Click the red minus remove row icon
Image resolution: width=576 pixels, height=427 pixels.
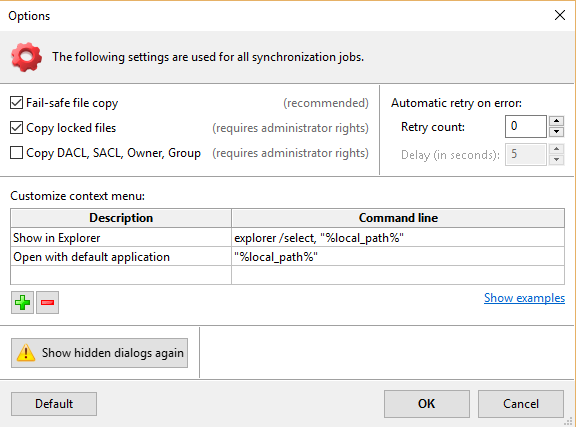point(47,302)
